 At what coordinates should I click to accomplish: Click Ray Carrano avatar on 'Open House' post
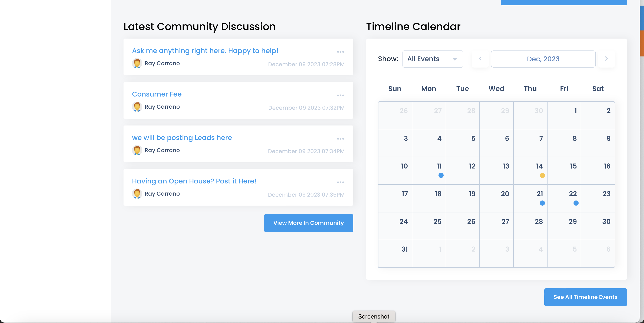point(137,194)
